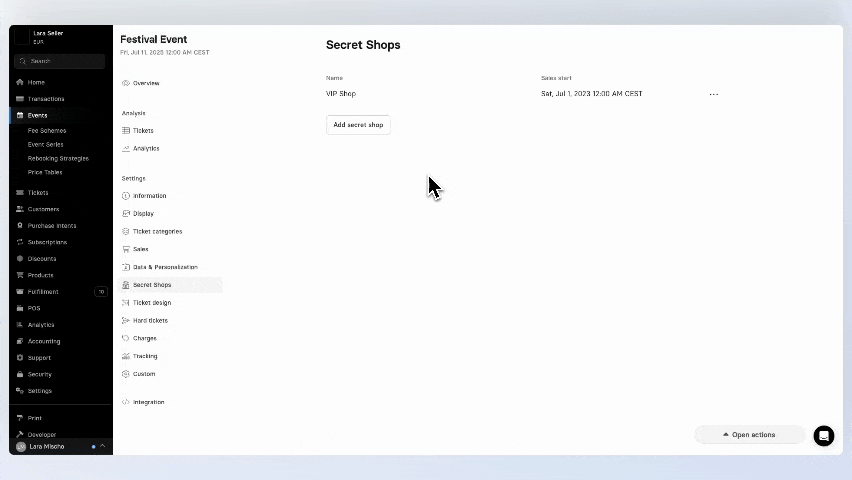
Task: Open Rebooking Strategies under Events
Action: (58, 158)
